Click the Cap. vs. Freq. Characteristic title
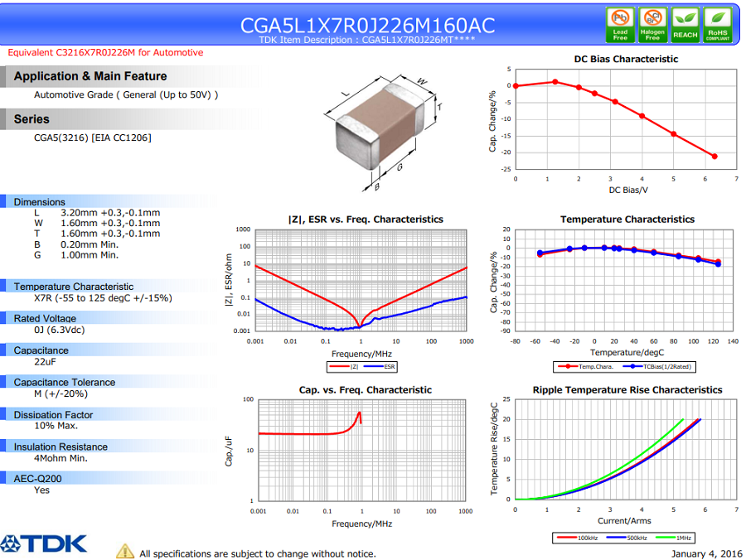 point(366,390)
